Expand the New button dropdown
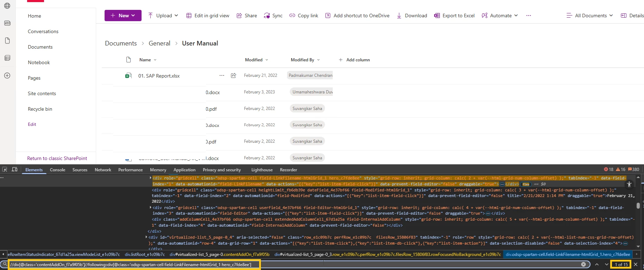This screenshot has width=644, height=270. (x=133, y=16)
